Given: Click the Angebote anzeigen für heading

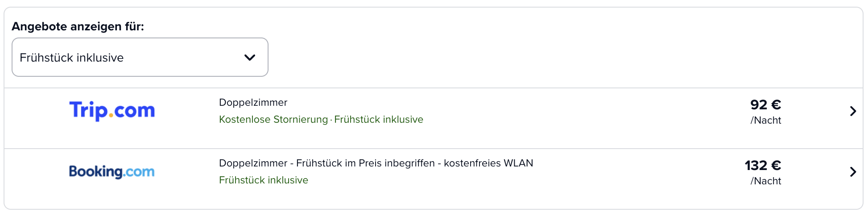Looking at the screenshot, I should click(x=78, y=26).
